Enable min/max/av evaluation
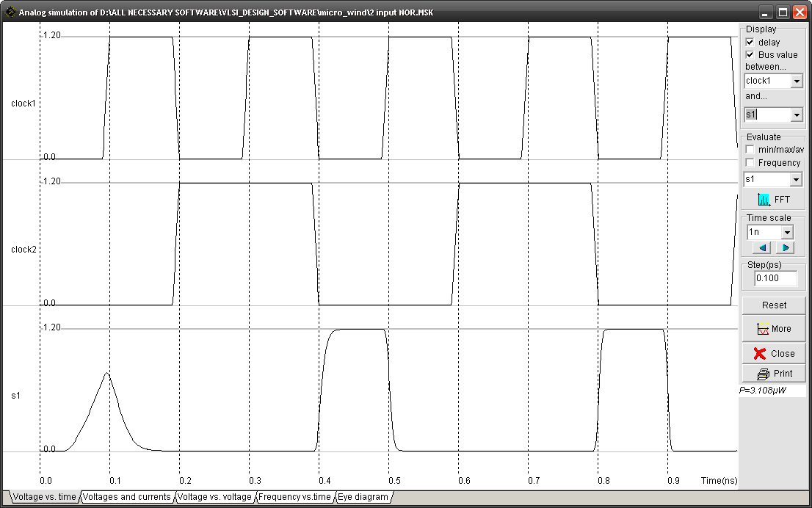 tap(750, 149)
